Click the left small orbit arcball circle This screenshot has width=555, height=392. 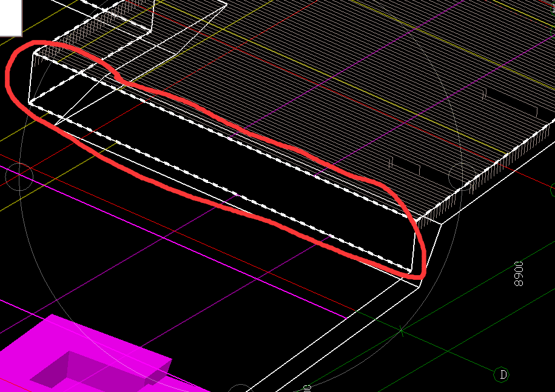pos(19,177)
